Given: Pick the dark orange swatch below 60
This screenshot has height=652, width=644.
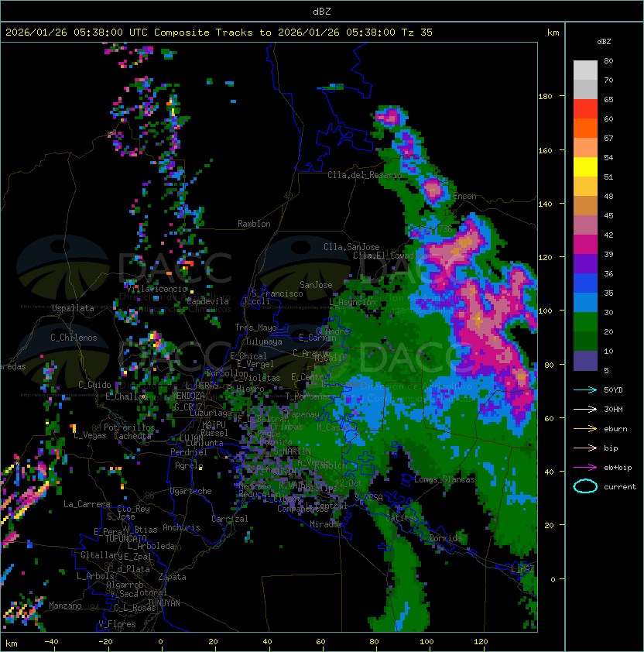Looking at the screenshot, I should (x=585, y=128).
